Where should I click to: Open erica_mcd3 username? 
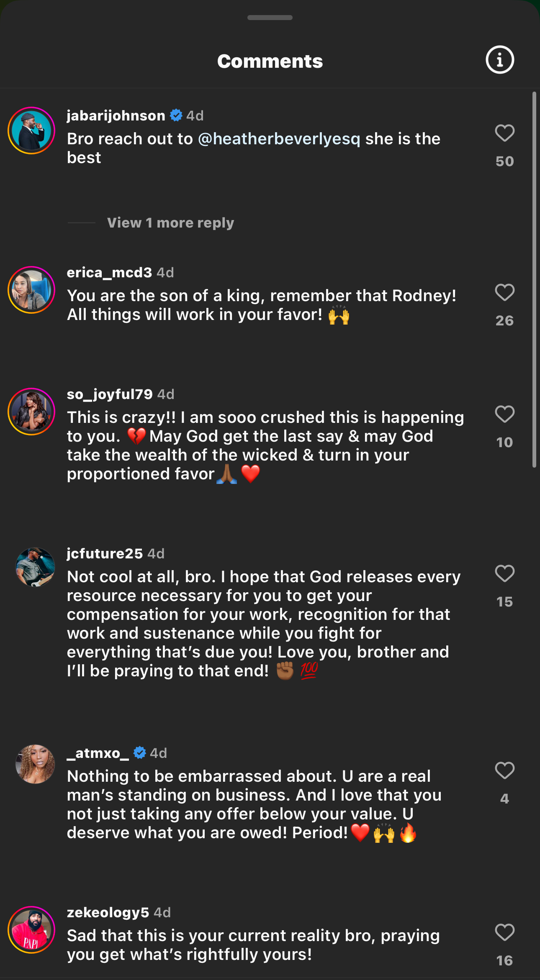(109, 273)
